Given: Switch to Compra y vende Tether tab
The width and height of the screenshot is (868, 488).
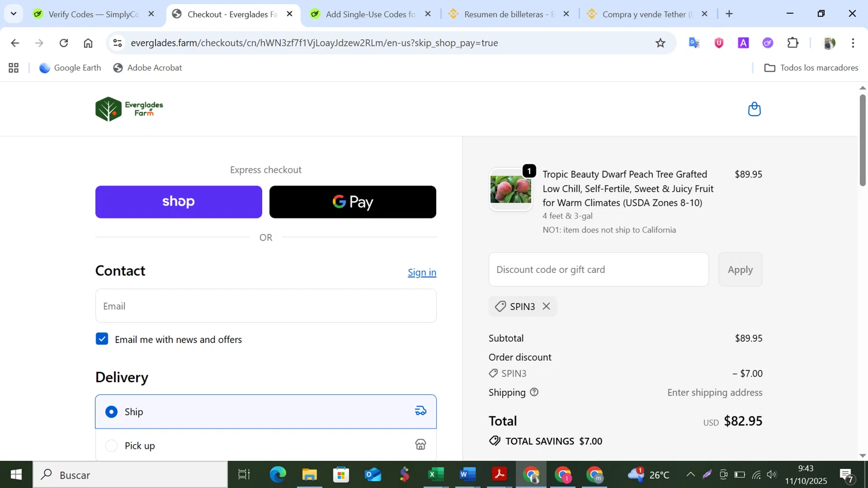Looking at the screenshot, I should click(x=646, y=14).
